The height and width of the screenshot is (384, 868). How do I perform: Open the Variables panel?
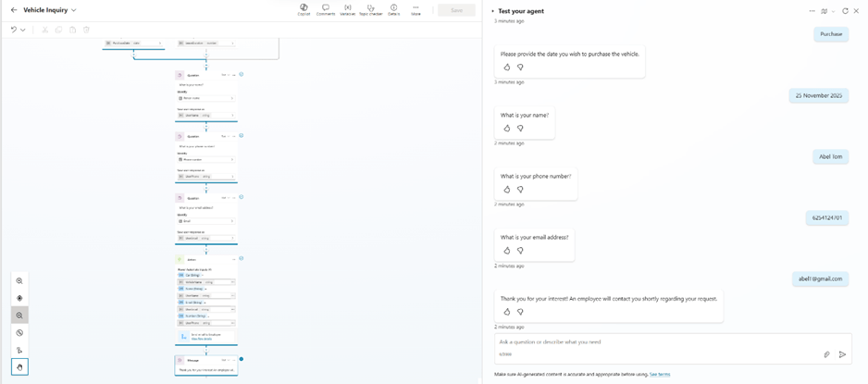tap(348, 9)
